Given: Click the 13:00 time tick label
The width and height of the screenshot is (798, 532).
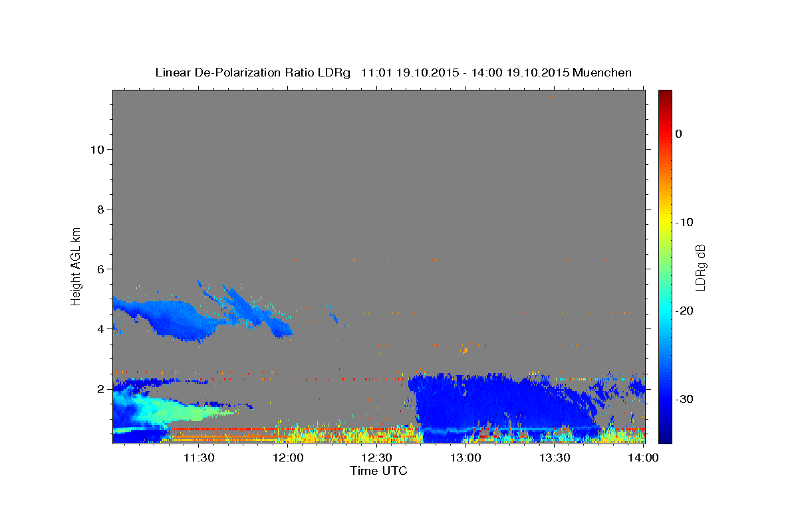Looking at the screenshot, I should point(465,458).
